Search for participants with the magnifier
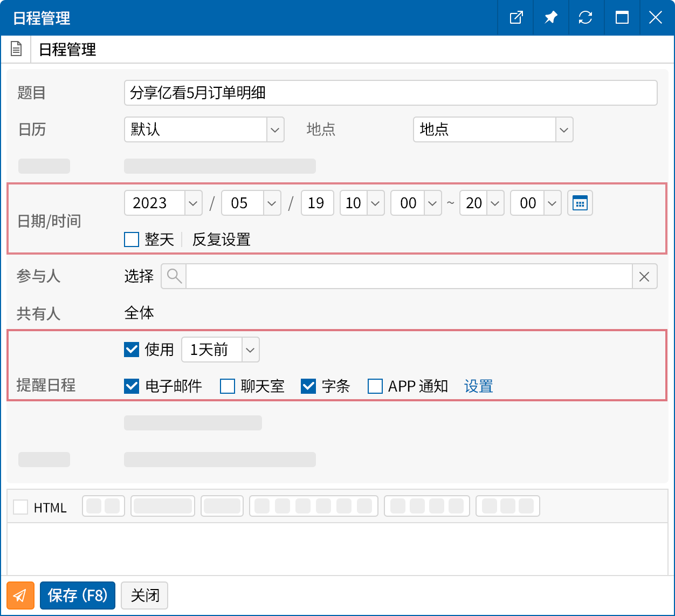This screenshot has width=675, height=616. tap(173, 276)
